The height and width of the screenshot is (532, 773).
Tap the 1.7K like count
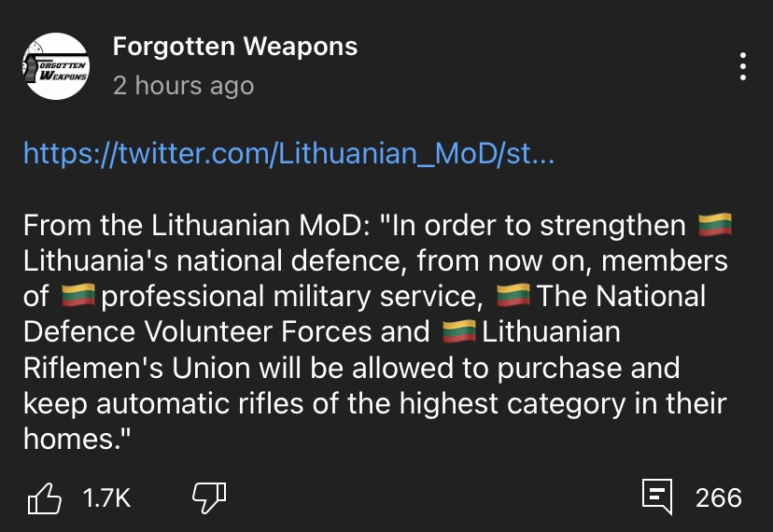[x=107, y=498]
